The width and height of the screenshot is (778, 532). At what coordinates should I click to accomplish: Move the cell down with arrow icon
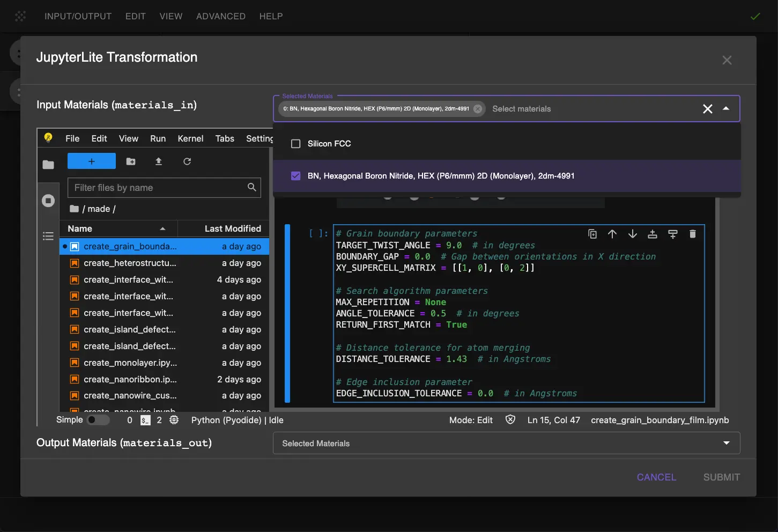(x=633, y=234)
